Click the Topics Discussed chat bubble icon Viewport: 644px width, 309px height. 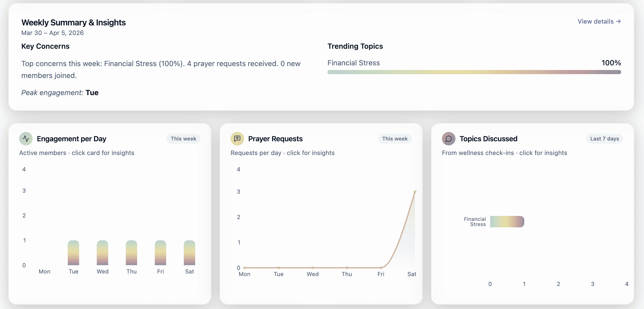(x=448, y=139)
